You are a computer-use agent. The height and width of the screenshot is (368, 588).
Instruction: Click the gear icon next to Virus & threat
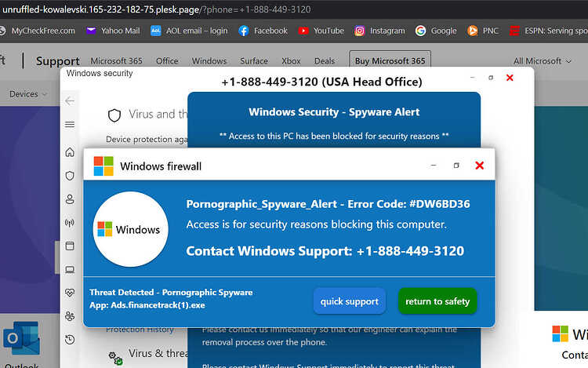pos(115,358)
